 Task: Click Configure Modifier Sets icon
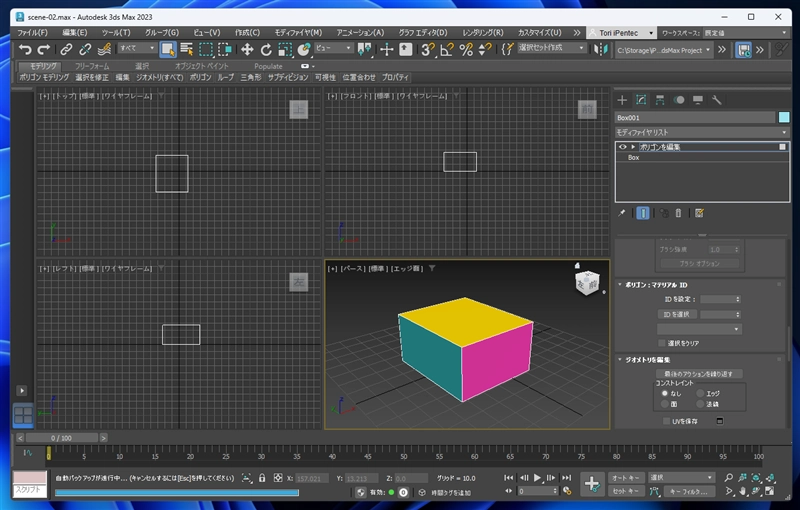tap(699, 213)
